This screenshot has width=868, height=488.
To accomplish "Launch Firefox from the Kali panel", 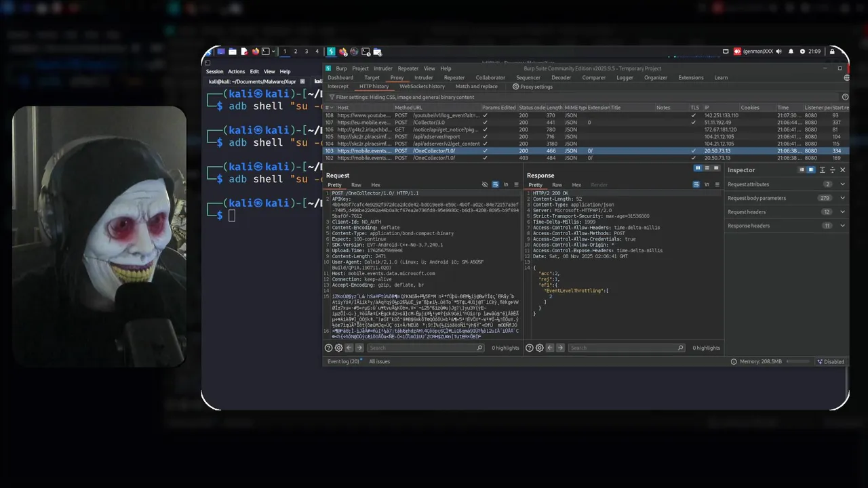I will (x=255, y=52).
